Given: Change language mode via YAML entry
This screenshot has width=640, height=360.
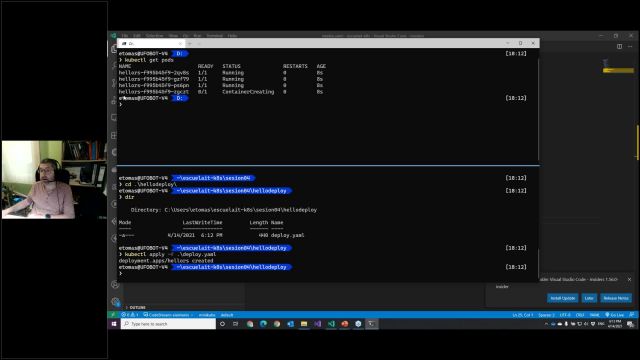Looking at the screenshot, I should (x=595, y=315).
